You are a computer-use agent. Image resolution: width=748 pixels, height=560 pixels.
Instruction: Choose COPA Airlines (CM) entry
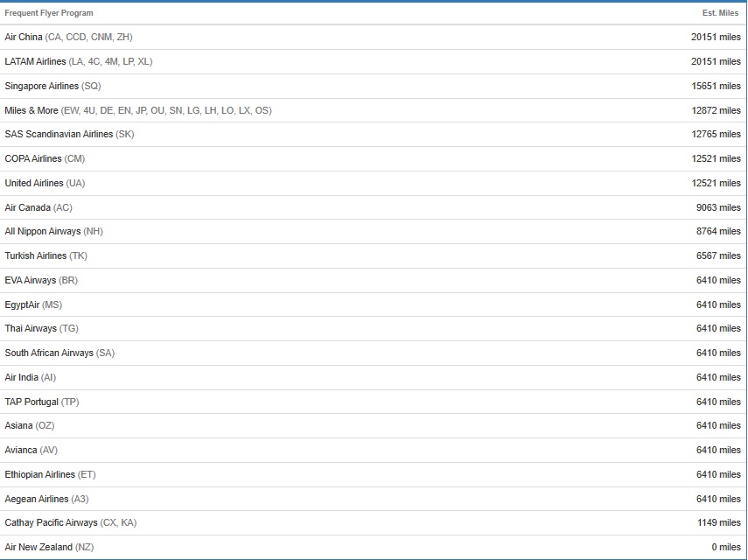pos(45,158)
